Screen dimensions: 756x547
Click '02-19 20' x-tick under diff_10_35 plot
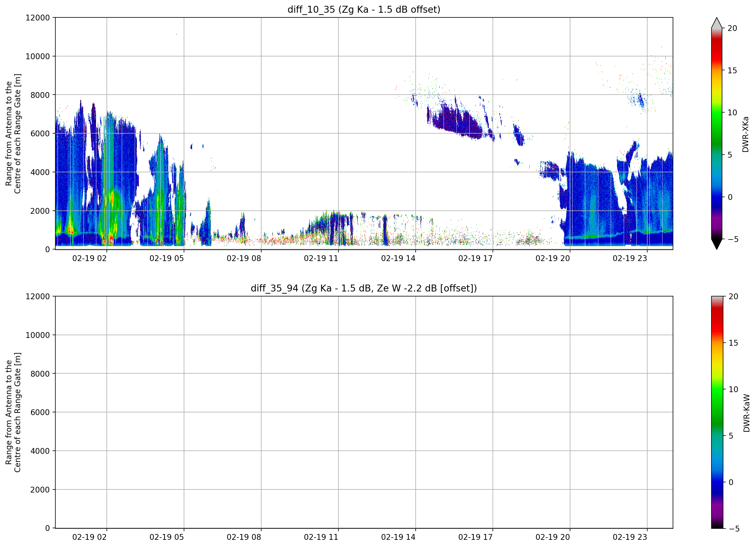click(x=553, y=259)
